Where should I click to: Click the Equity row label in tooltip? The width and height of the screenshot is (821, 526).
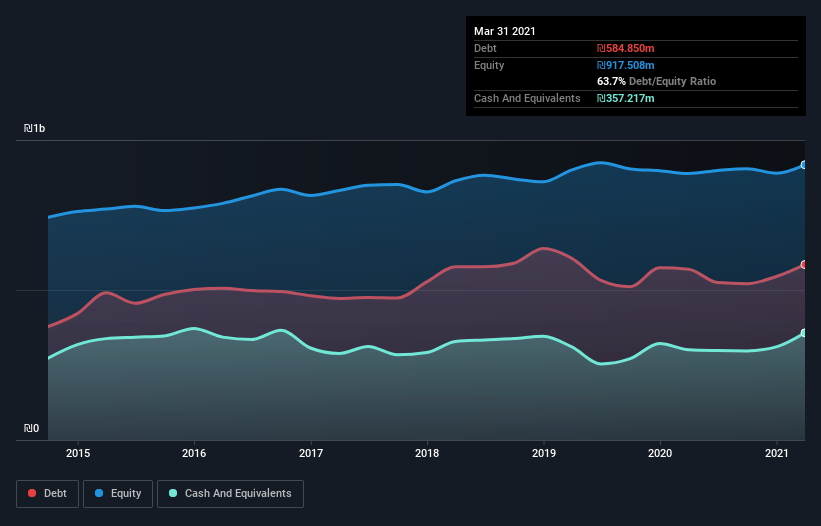(489, 65)
